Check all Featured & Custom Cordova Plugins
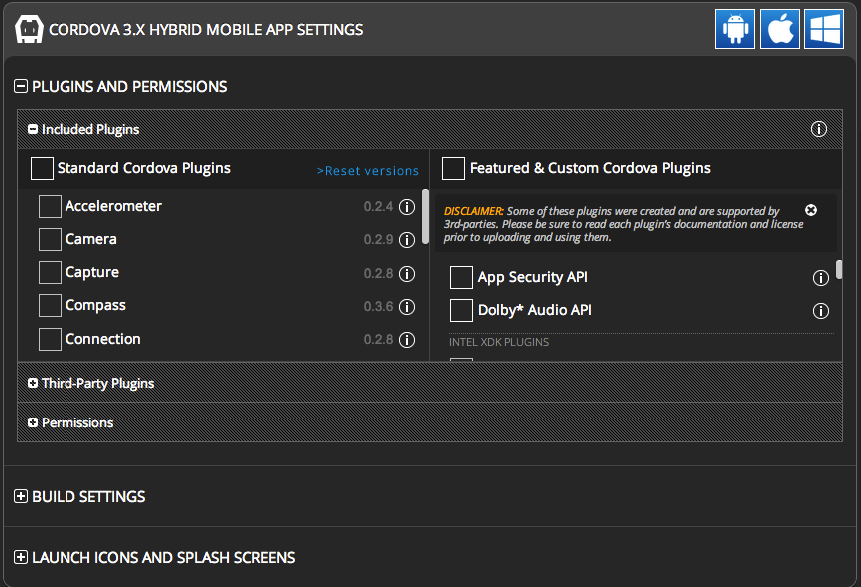Viewport: 861px width, 587px height. [x=454, y=169]
